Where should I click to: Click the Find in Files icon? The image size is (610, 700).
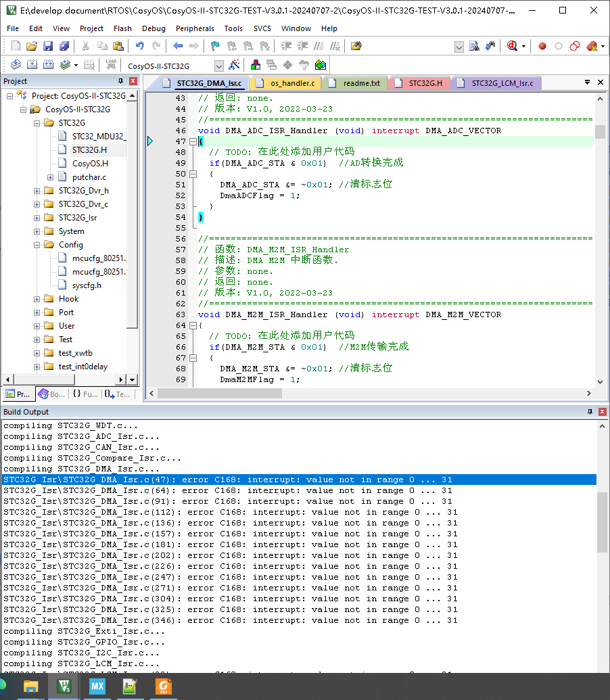pyautogui.click(x=356, y=46)
